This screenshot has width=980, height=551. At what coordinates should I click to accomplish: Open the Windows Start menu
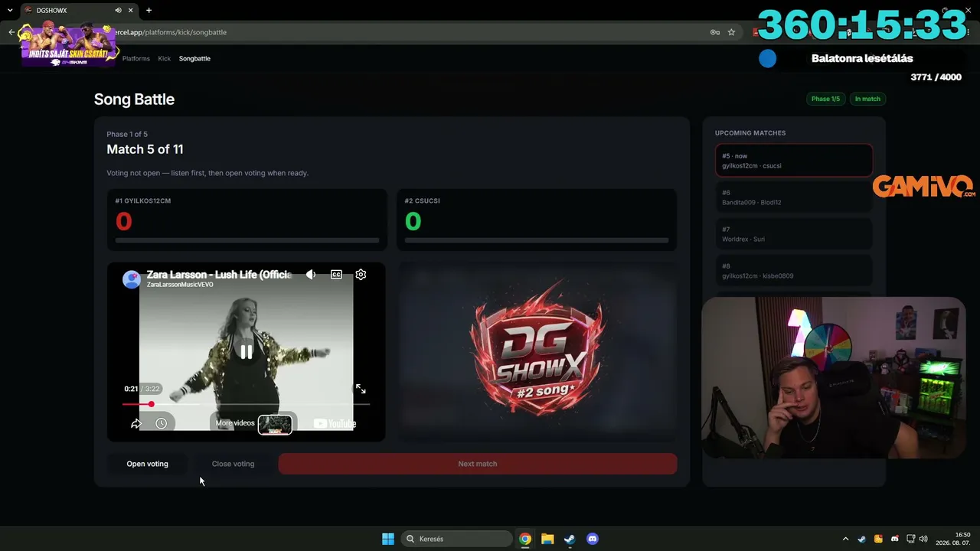[x=388, y=539]
